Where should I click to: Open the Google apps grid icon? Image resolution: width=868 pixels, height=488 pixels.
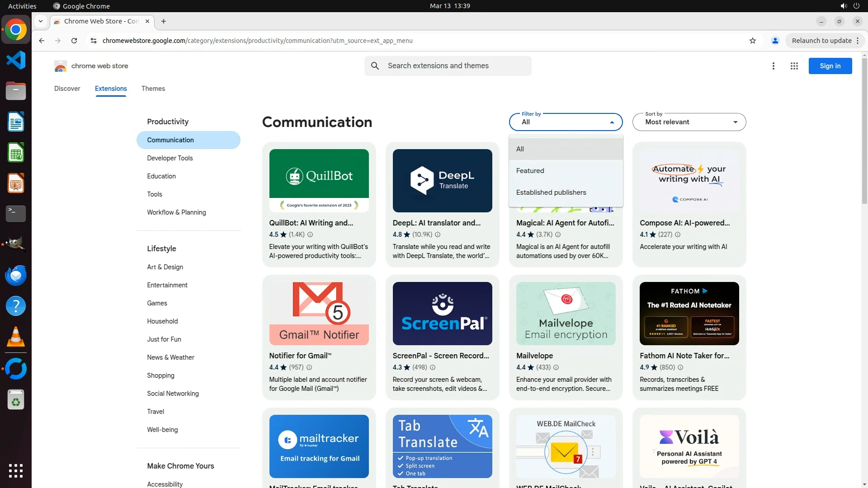click(794, 66)
